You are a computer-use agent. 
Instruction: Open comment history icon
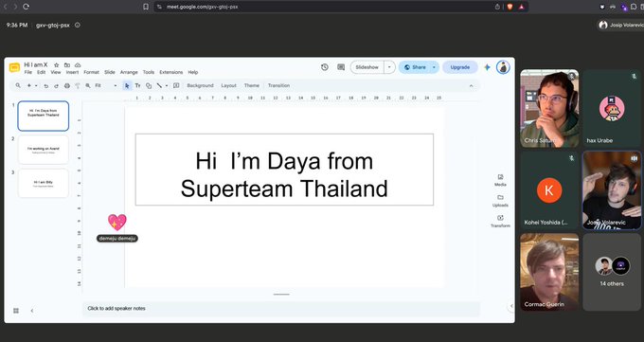click(x=341, y=67)
